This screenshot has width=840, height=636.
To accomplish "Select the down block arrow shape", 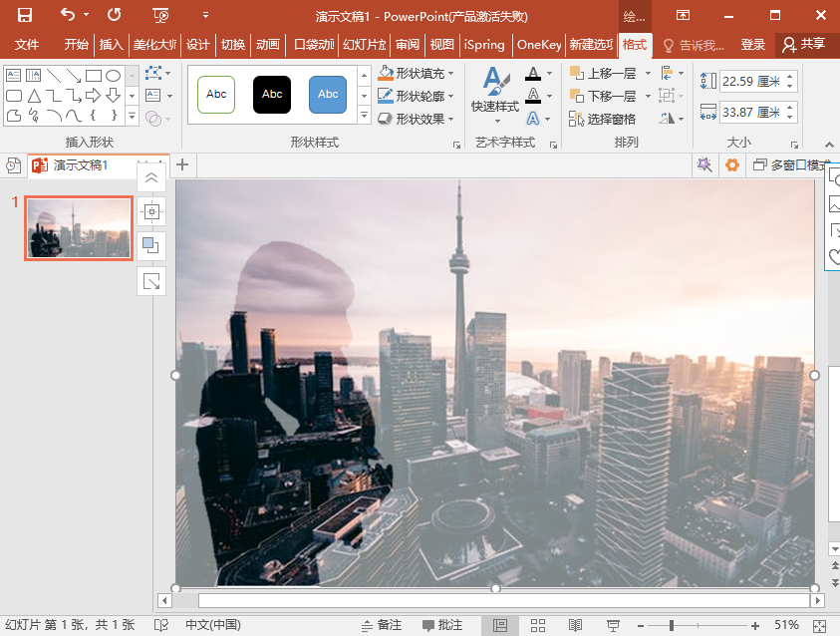I will [113, 96].
